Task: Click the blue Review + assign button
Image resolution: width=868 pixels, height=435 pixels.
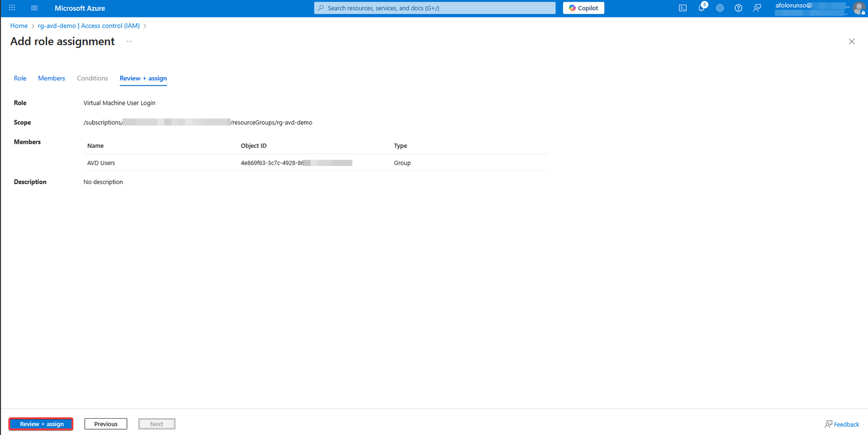Action: point(41,424)
